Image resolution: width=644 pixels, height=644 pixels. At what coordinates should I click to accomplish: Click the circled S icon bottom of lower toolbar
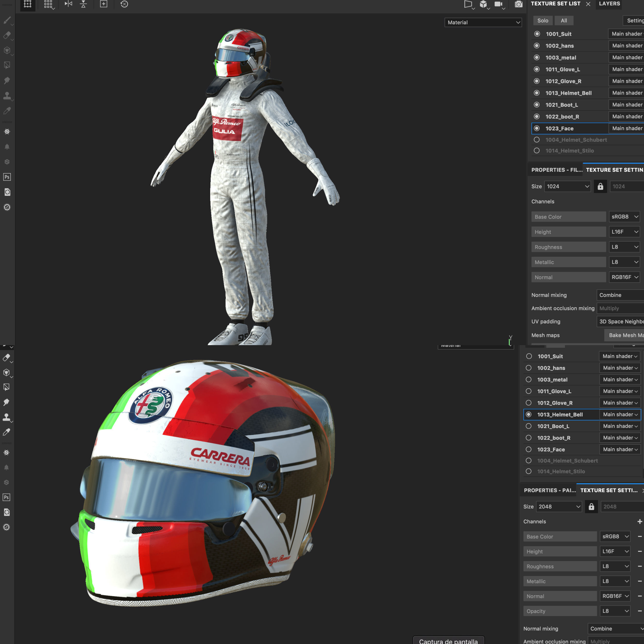click(x=6, y=527)
